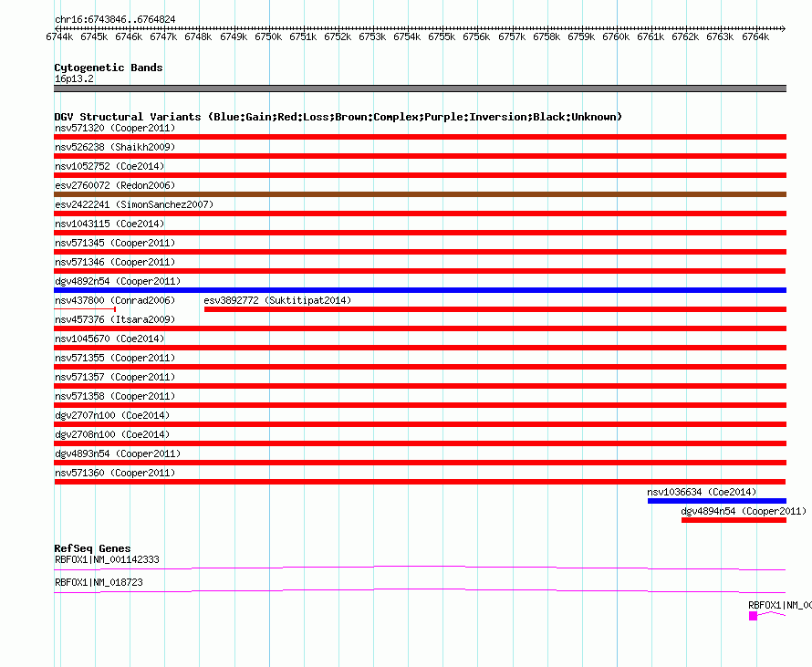Click the nsv1045670 (Coe2014) label
The width and height of the screenshot is (812, 667).
[x=109, y=339]
